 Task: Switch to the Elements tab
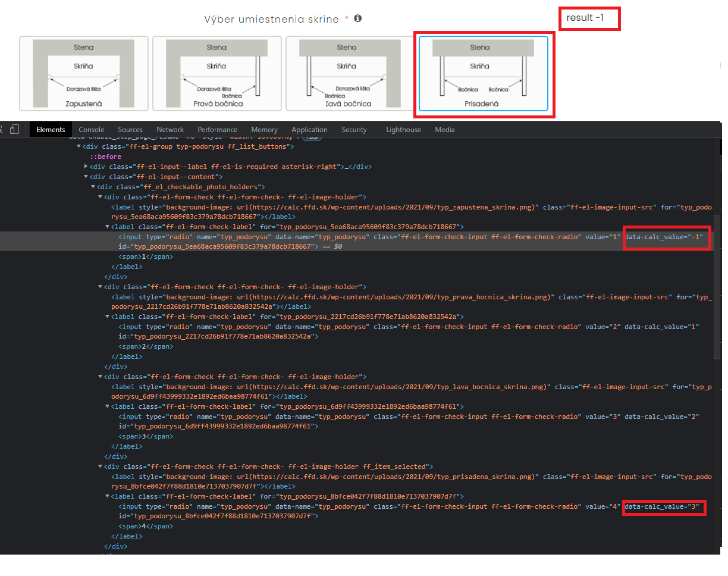pyautogui.click(x=51, y=130)
